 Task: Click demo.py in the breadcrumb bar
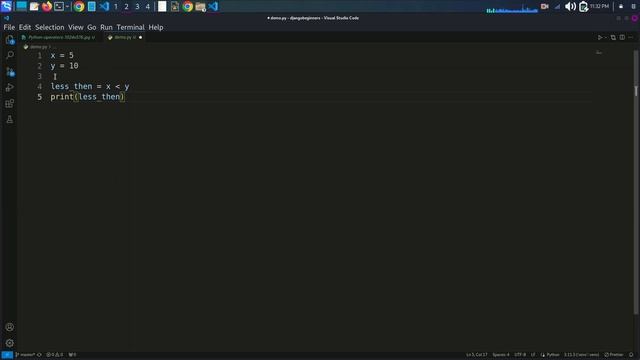coord(38,47)
